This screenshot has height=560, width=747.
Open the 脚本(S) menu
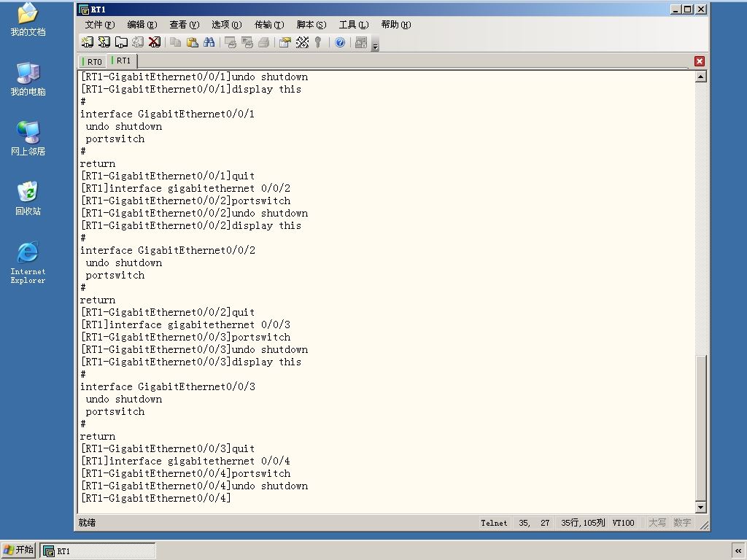click(311, 25)
